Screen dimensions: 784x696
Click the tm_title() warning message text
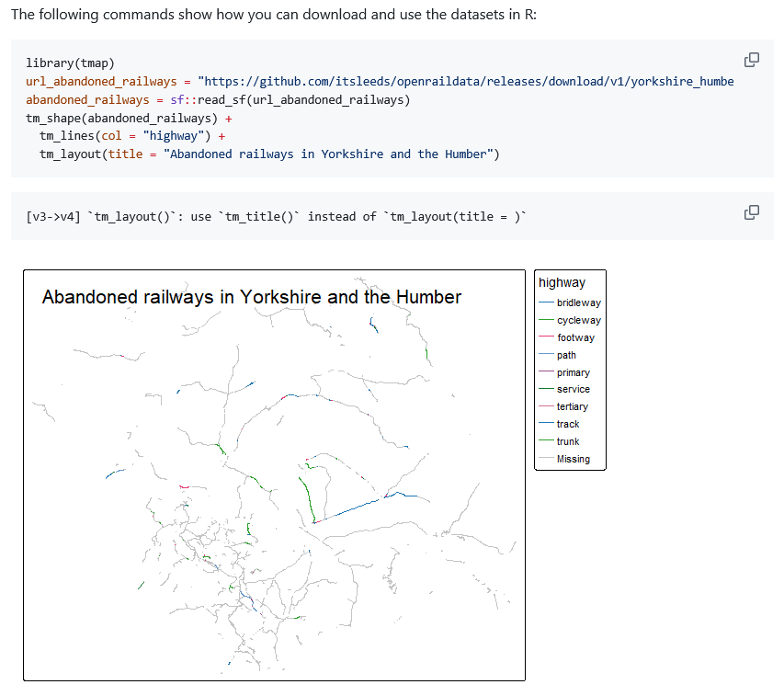tap(276, 216)
